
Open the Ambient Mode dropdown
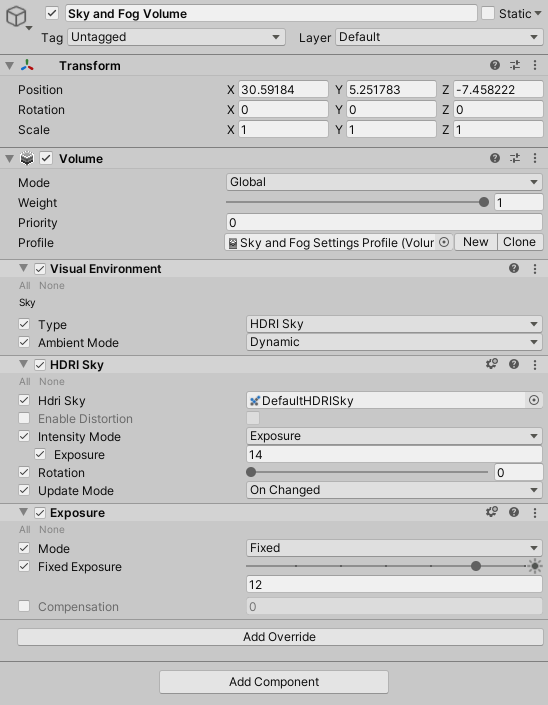pyautogui.click(x=394, y=342)
